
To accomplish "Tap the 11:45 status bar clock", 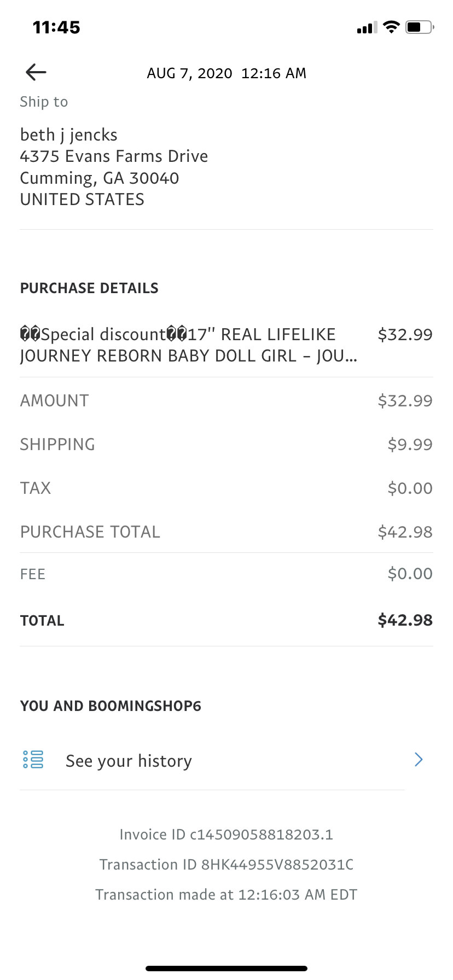I will click(x=56, y=27).
